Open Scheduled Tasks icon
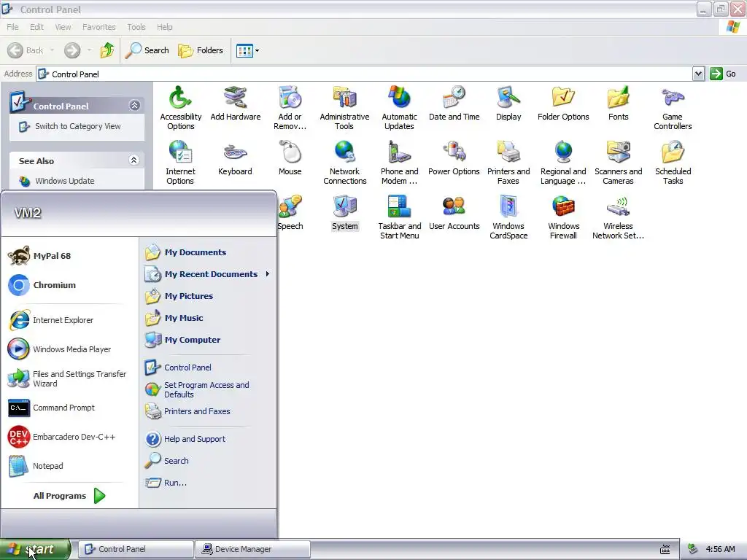The height and width of the screenshot is (560, 747). pos(673,163)
